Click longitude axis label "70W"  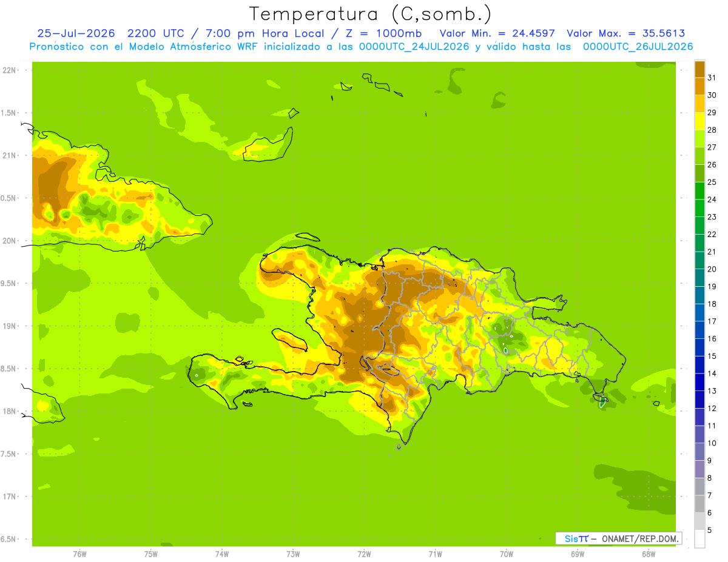[x=507, y=554]
